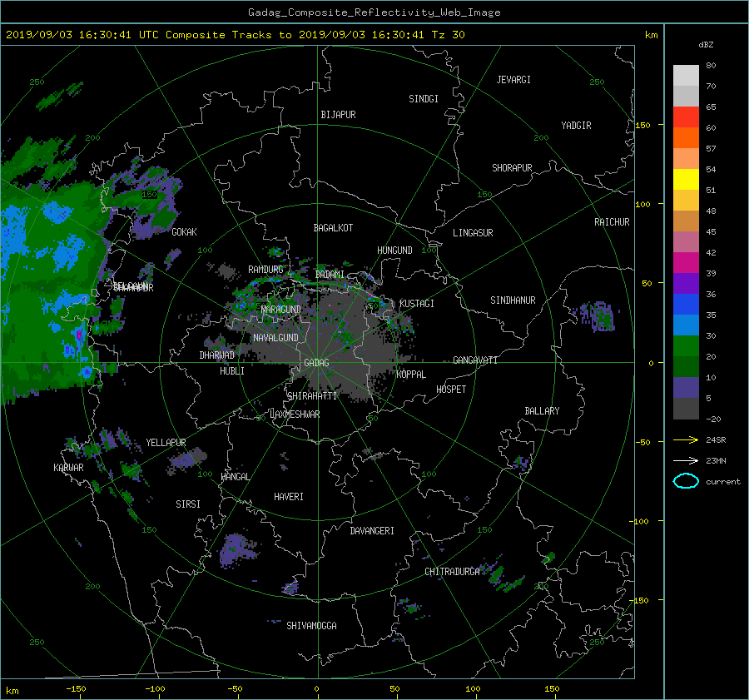
Task: Pick the bright green 30 dBZ swatch
Action: (x=686, y=345)
